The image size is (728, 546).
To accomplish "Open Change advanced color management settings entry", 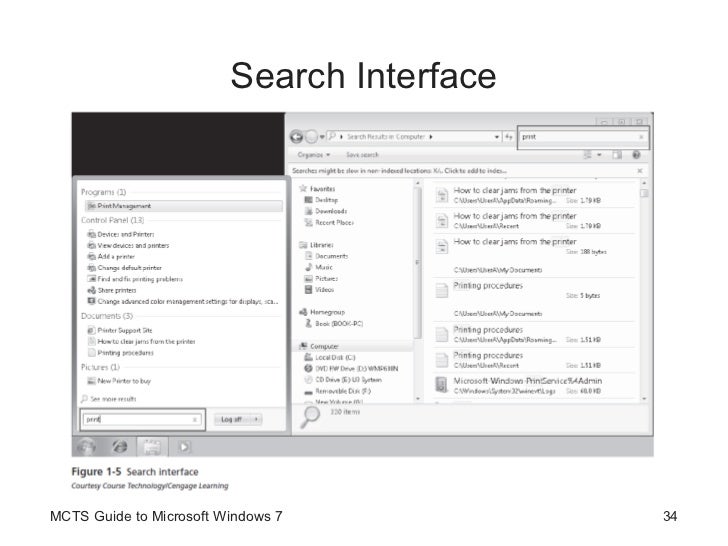I will (183, 301).
